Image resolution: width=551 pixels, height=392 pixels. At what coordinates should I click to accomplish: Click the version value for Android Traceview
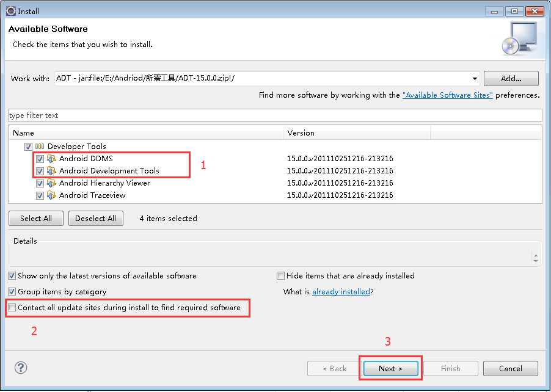tap(340, 195)
